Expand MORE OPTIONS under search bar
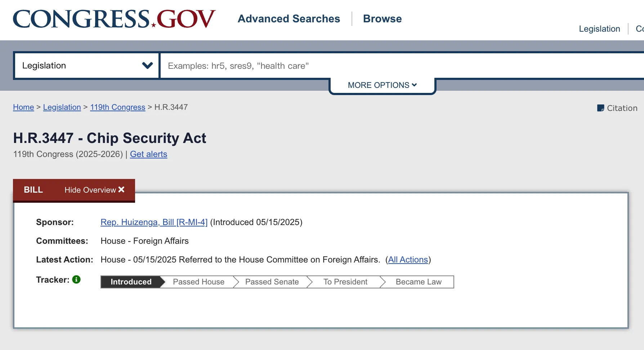Viewport: 644px width, 350px height. 382,85
